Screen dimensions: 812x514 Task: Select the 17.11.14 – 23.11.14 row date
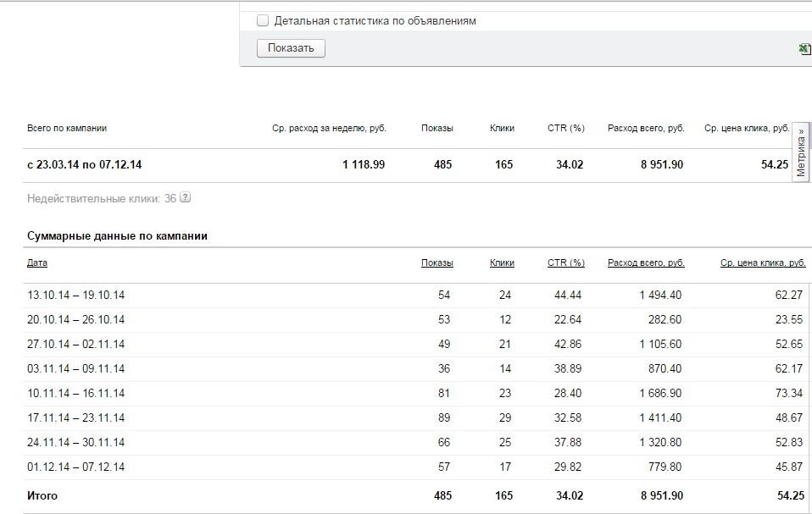tap(76, 417)
